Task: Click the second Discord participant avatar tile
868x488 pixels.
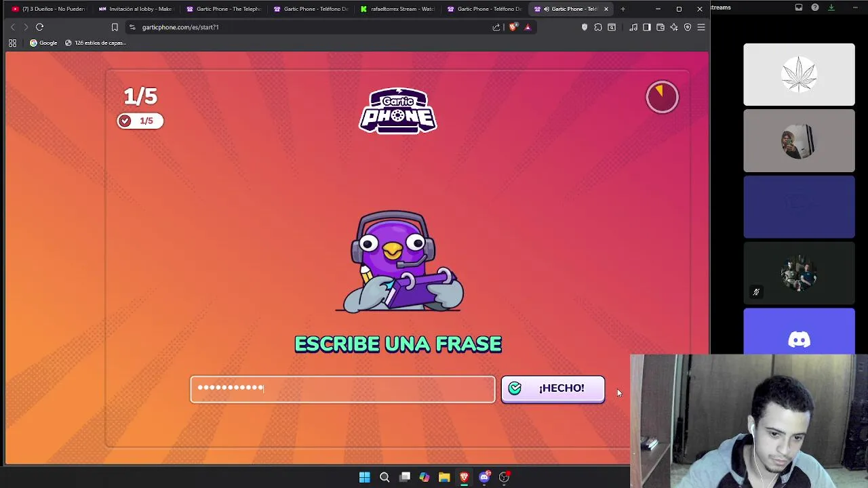Action: (x=799, y=141)
